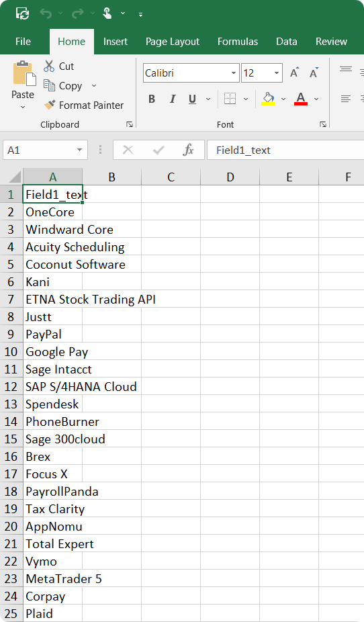This screenshot has height=622, width=364.
Task: Open the File tab
Action: coord(23,42)
